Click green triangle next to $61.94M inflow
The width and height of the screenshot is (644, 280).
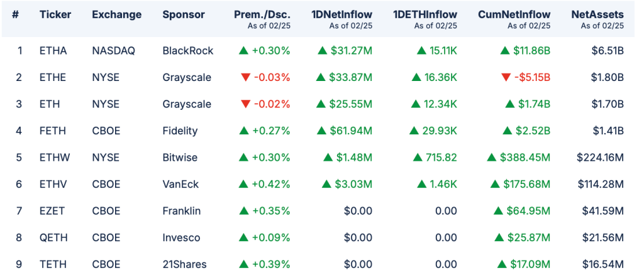321,131
